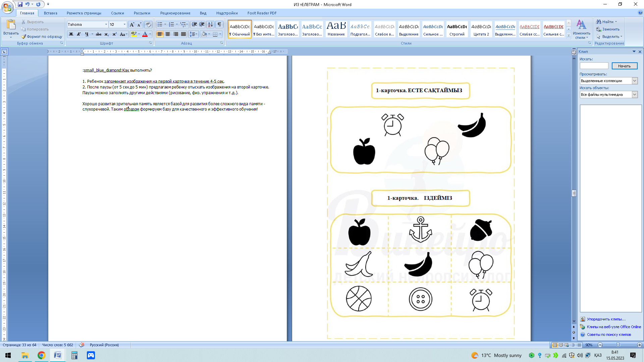This screenshot has width=644, height=362.
Task: Clear formatting with the eraser icon
Action: point(148,24)
